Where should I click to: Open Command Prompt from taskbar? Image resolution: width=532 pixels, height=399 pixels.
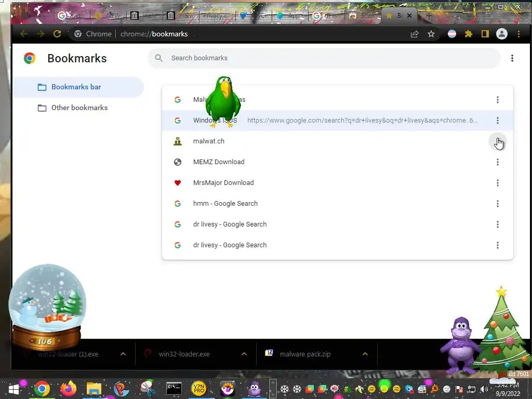tap(174, 389)
